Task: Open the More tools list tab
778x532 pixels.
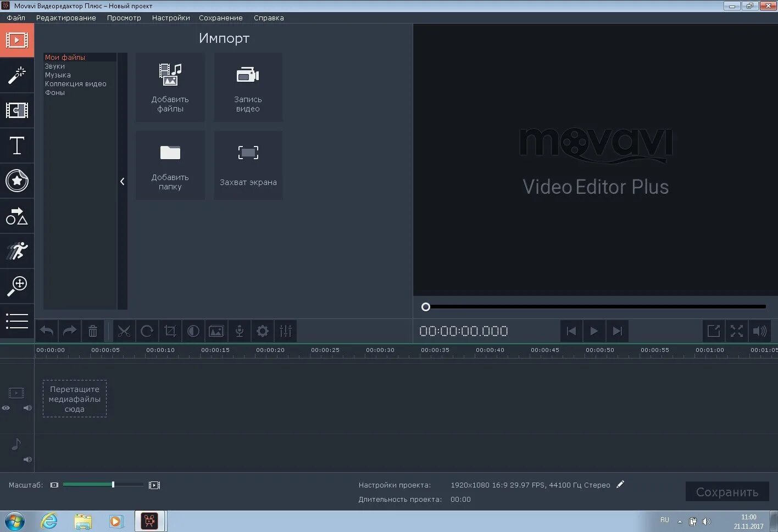Action: 17,321
